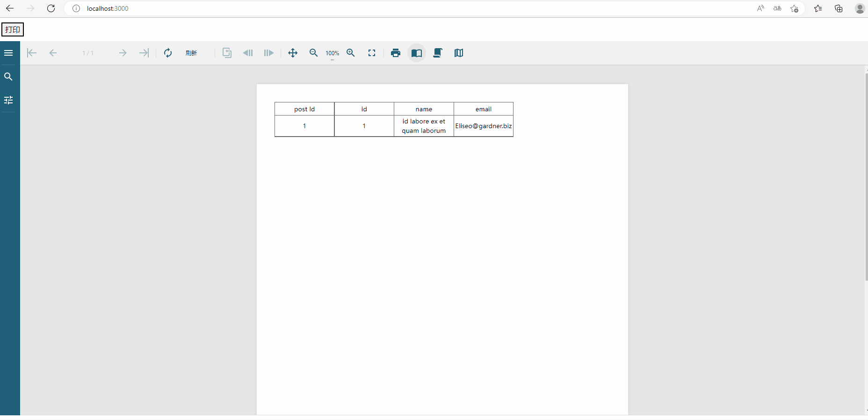Zoom in with the magnifier plus icon

click(351, 53)
